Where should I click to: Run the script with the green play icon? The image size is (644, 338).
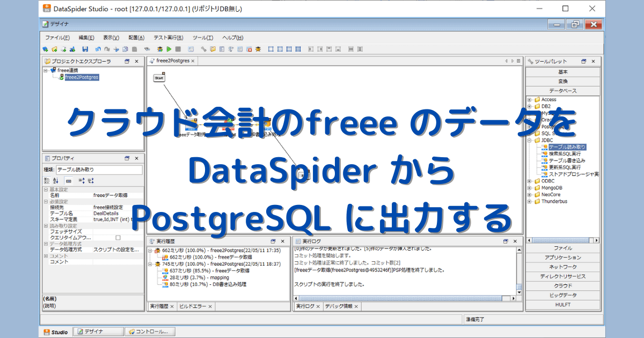pos(169,49)
